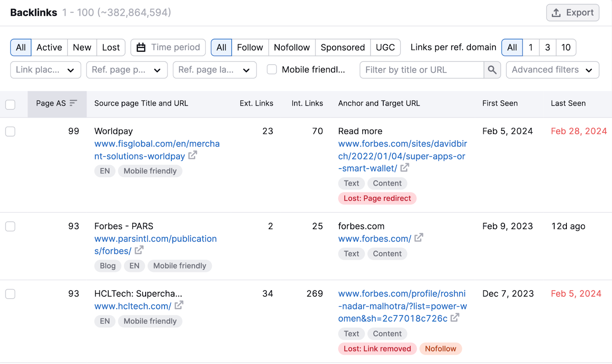Click the Lost: Page redirect tag

[x=377, y=198]
